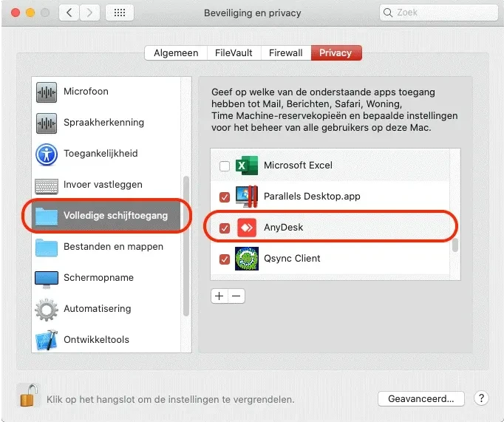
Task: Uncheck the Qsync Client checkbox
Action: [x=225, y=259]
